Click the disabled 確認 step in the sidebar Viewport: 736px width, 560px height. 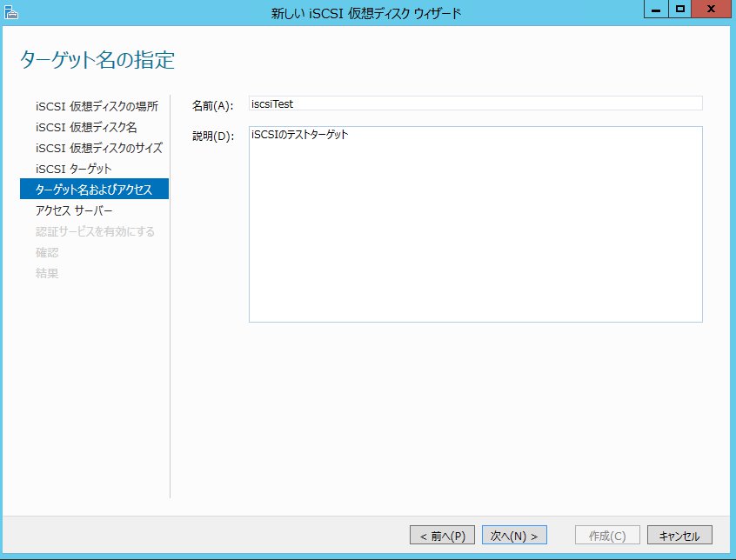47,252
